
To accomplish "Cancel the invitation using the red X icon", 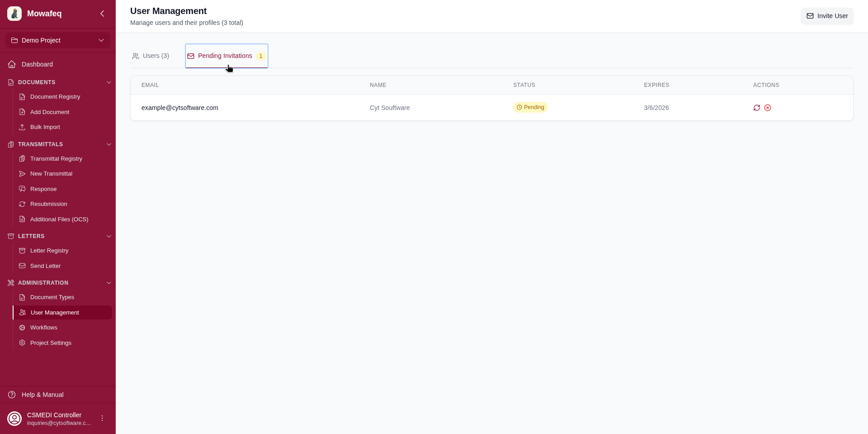I will tap(768, 108).
